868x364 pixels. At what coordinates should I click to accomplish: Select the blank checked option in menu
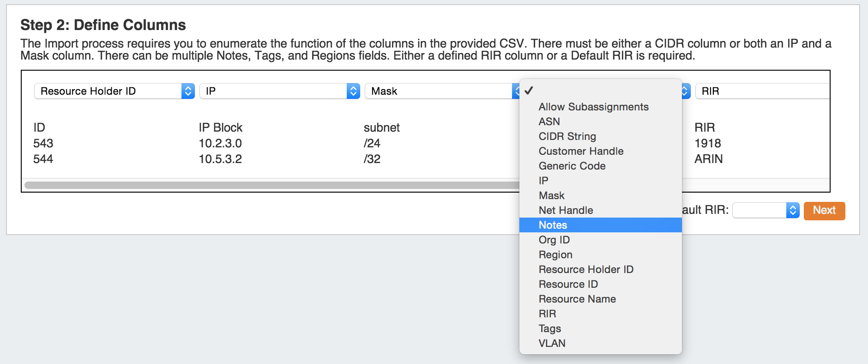pyautogui.click(x=600, y=91)
